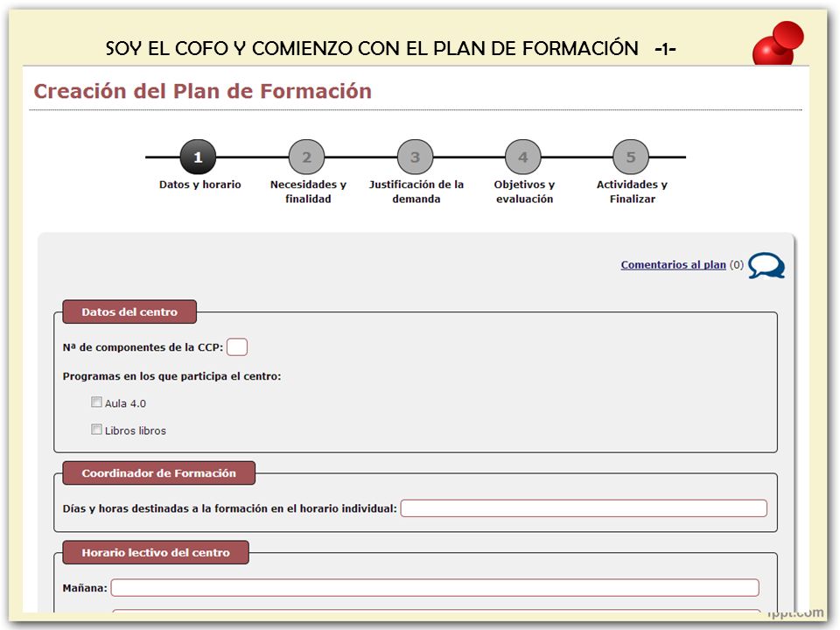Click the red pushpin icon
Viewport: 840px width, 630px height.
pyautogui.click(x=778, y=44)
